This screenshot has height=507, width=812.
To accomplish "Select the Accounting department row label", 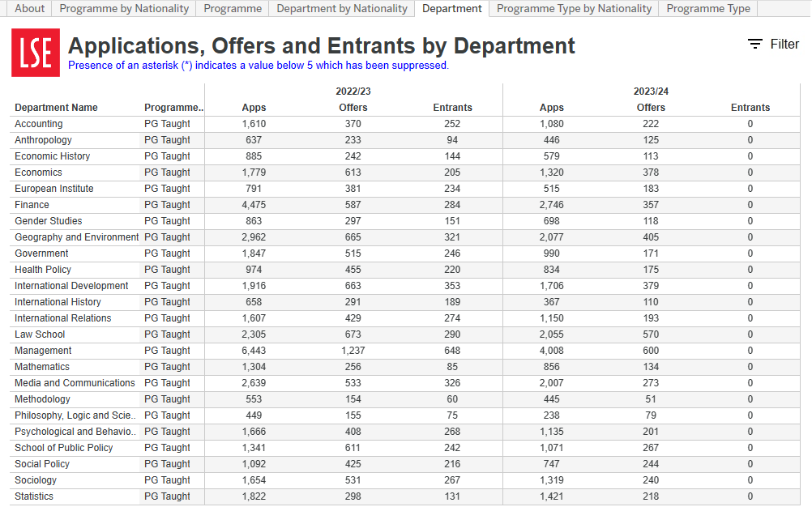I will pos(39,124).
